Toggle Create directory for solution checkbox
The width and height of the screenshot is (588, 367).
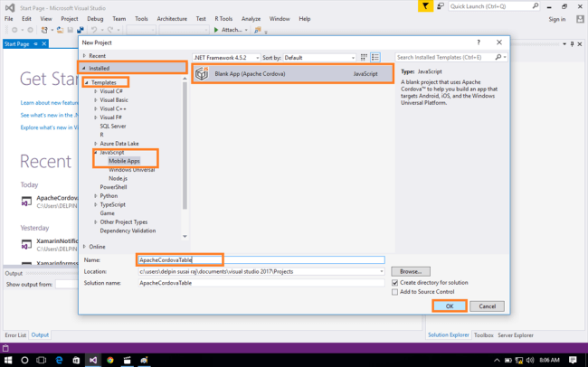pos(395,283)
